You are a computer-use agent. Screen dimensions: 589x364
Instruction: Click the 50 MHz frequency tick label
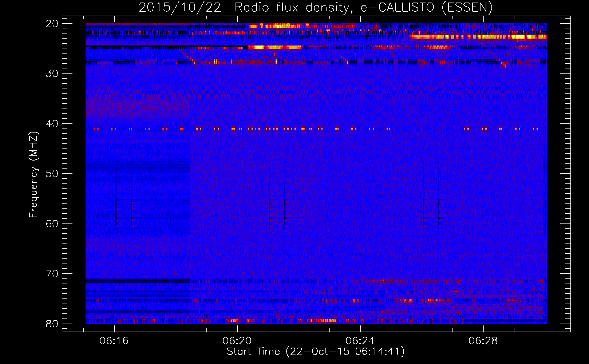pyautogui.click(x=52, y=174)
